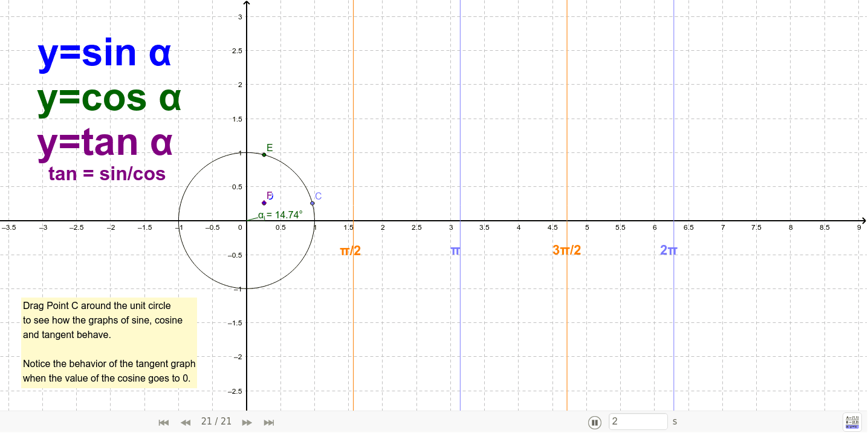Select point C on the unit circle
The image size is (868, 433).
click(x=312, y=203)
